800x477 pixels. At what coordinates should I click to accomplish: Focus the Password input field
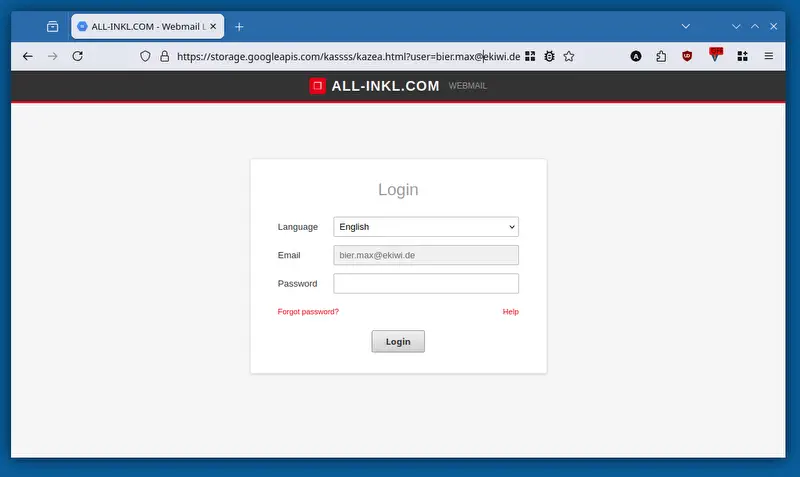(426, 284)
